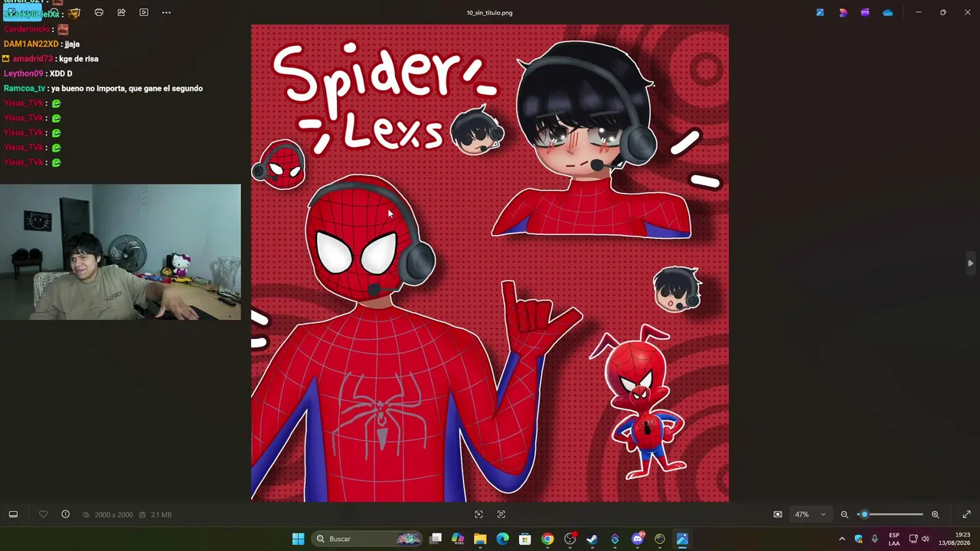The width and height of the screenshot is (980, 551).
Task: Open the Share icon in Photos toolbar
Action: click(x=121, y=12)
